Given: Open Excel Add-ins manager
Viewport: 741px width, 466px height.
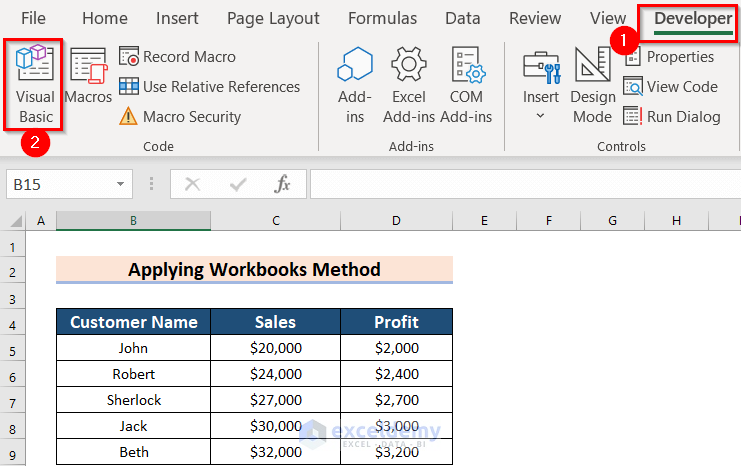Looking at the screenshot, I should (409, 84).
